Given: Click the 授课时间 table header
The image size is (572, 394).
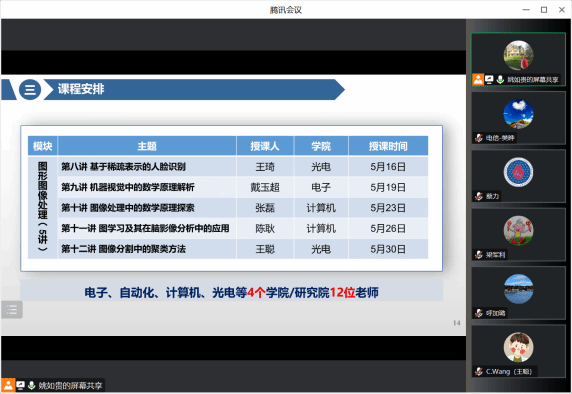Looking at the screenshot, I should [x=388, y=146].
